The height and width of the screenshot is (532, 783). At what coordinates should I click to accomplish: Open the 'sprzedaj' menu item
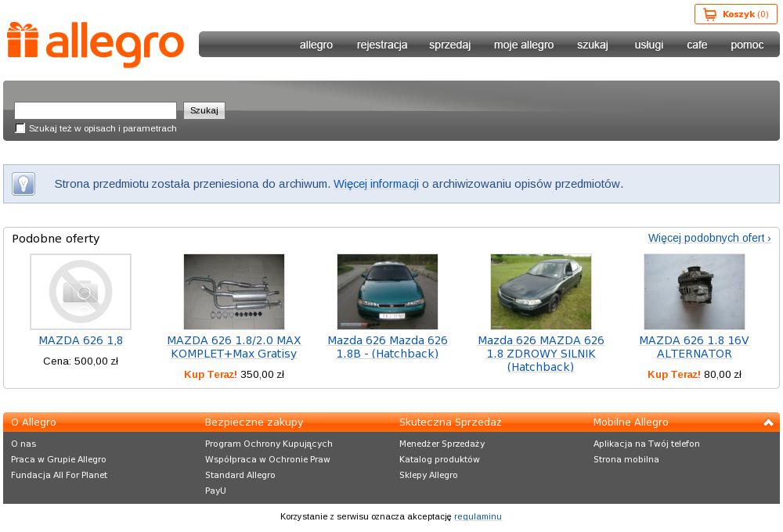pyautogui.click(x=450, y=45)
